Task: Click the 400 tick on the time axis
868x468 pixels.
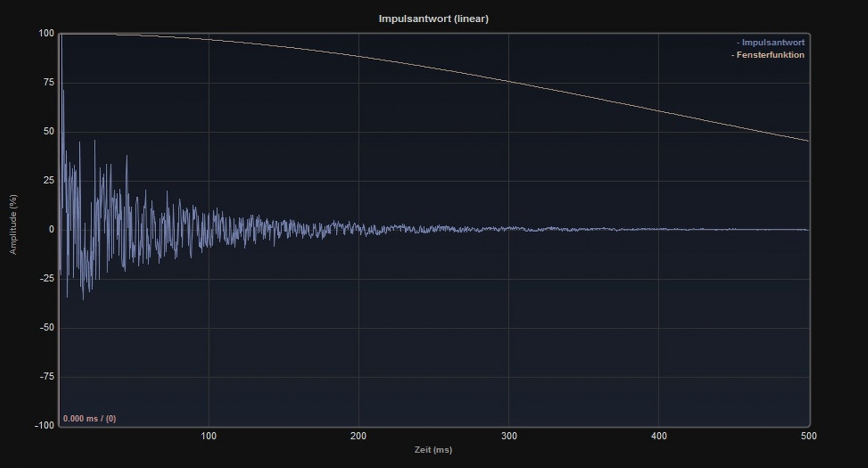Action: click(659, 436)
